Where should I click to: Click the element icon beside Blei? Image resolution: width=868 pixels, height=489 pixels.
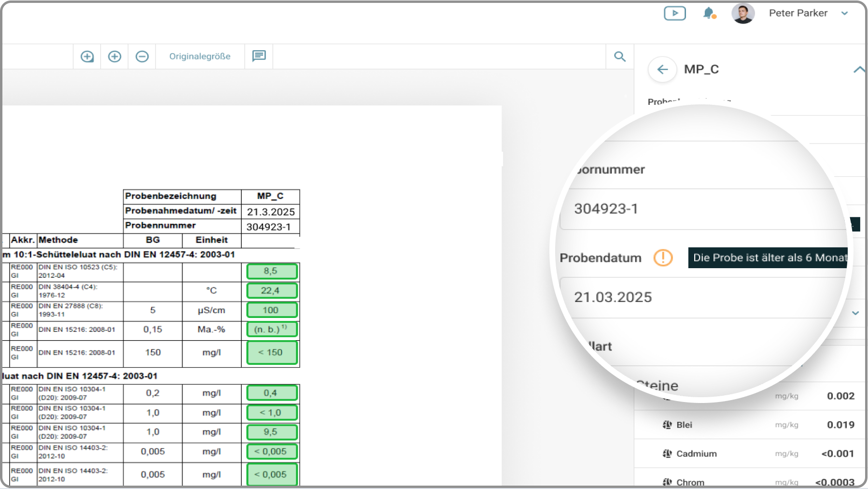tap(667, 425)
